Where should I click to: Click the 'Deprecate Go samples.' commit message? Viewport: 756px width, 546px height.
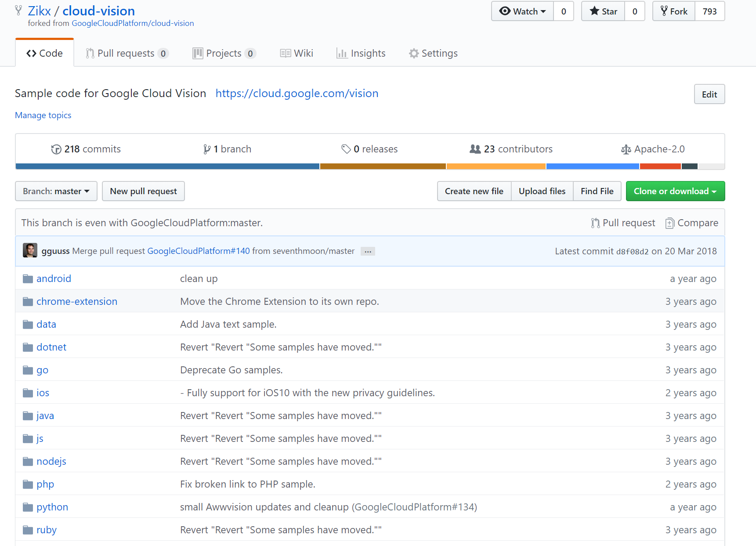click(x=232, y=370)
